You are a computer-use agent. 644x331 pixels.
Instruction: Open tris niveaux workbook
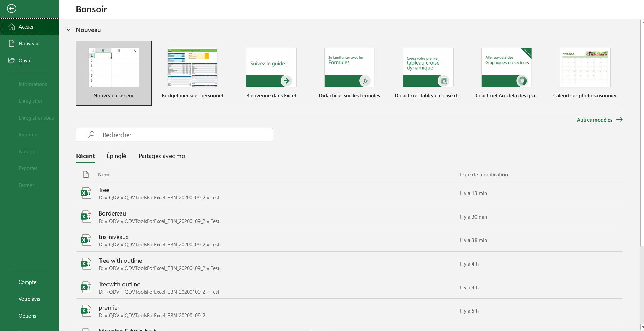(349, 240)
